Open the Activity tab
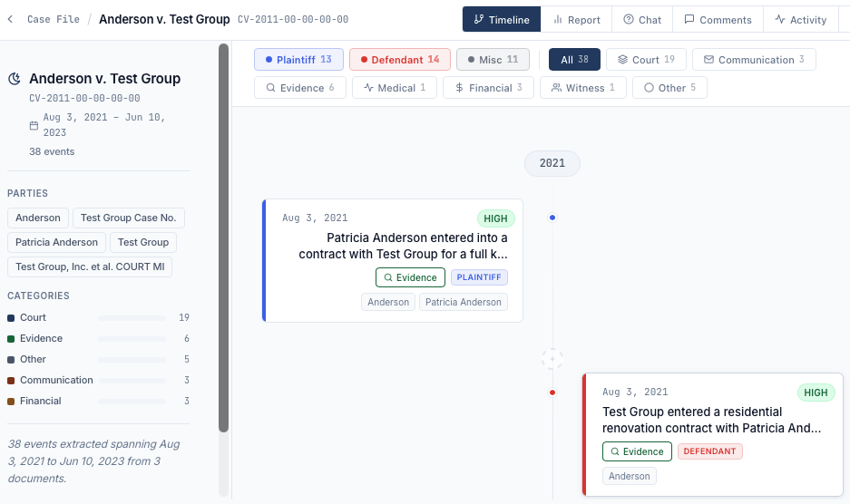 click(x=801, y=20)
